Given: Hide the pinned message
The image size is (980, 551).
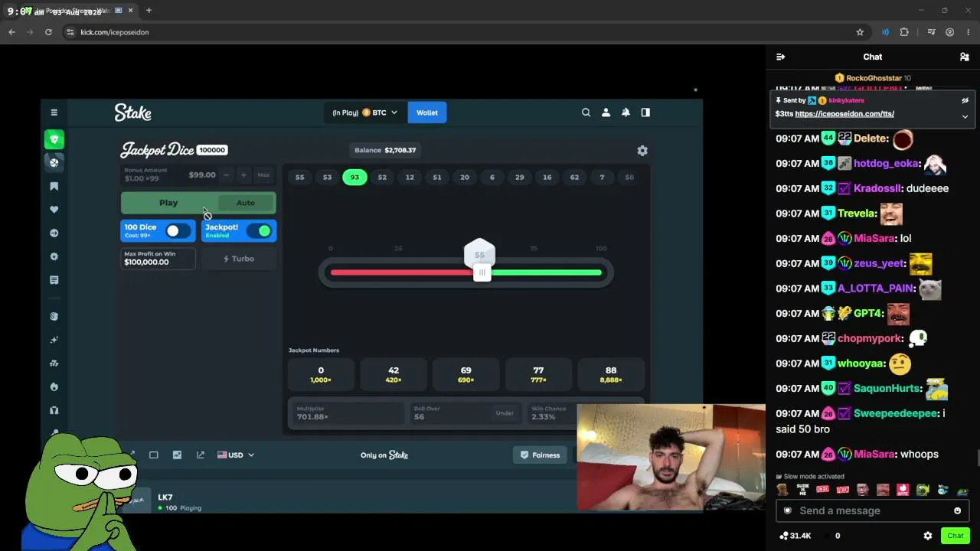Looking at the screenshot, I should point(965,100).
